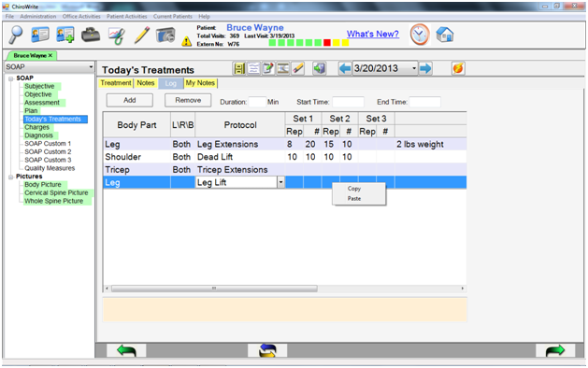Open the Patient Activities menu
The image size is (588, 368).
coord(127,17)
